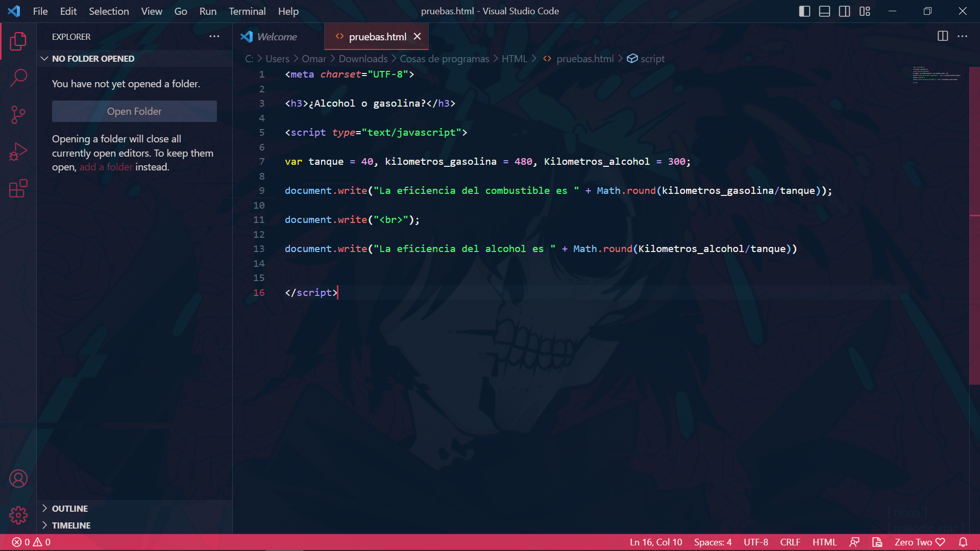This screenshot has width=980, height=551.
Task: Open Users breadcrumb dropdown
Action: (277, 59)
